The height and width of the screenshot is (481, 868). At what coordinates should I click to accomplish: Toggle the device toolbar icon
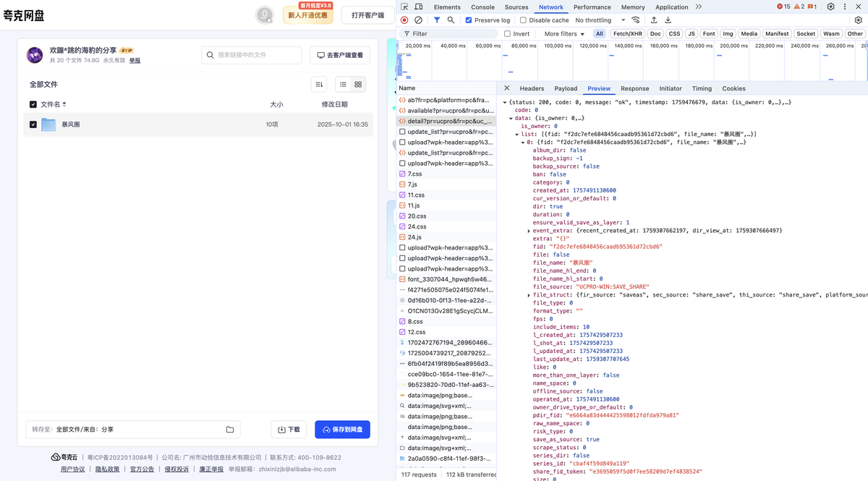[418, 7]
